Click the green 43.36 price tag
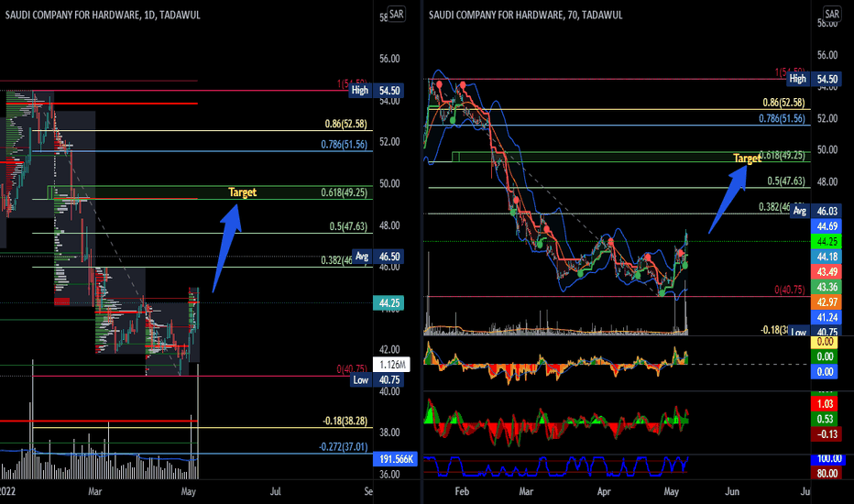This screenshot has height=504, width=854. 827,287
